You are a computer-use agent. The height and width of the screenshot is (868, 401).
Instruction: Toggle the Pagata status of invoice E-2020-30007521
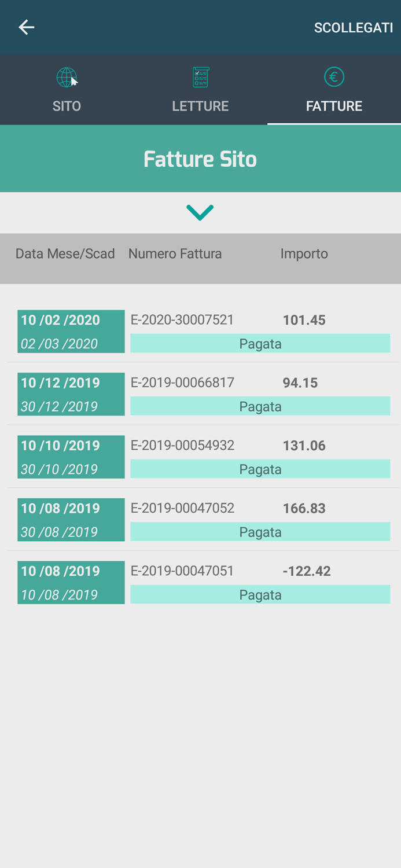[260, 343]
